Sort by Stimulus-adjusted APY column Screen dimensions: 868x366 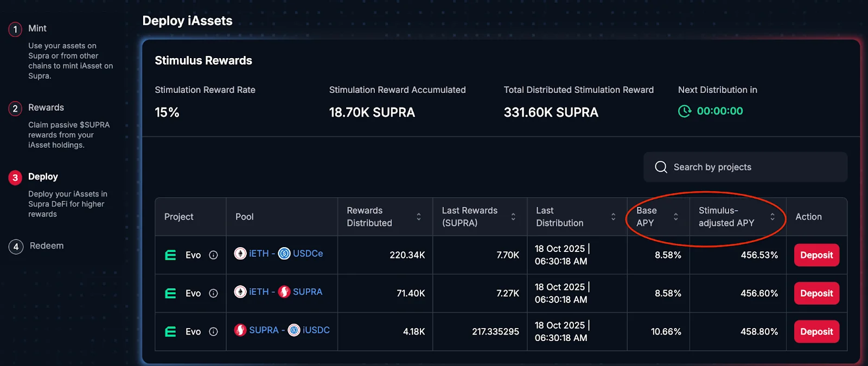(773, 217)
